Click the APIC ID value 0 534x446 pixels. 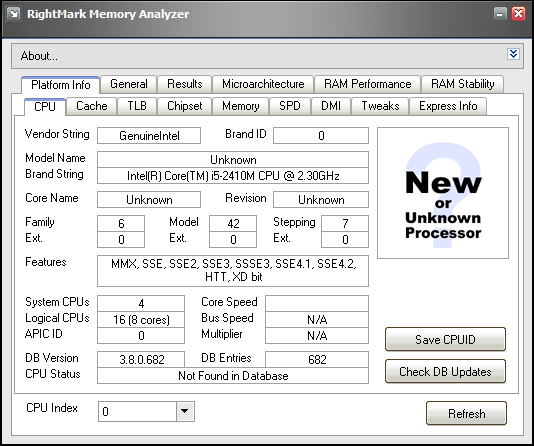pos(141,335)
